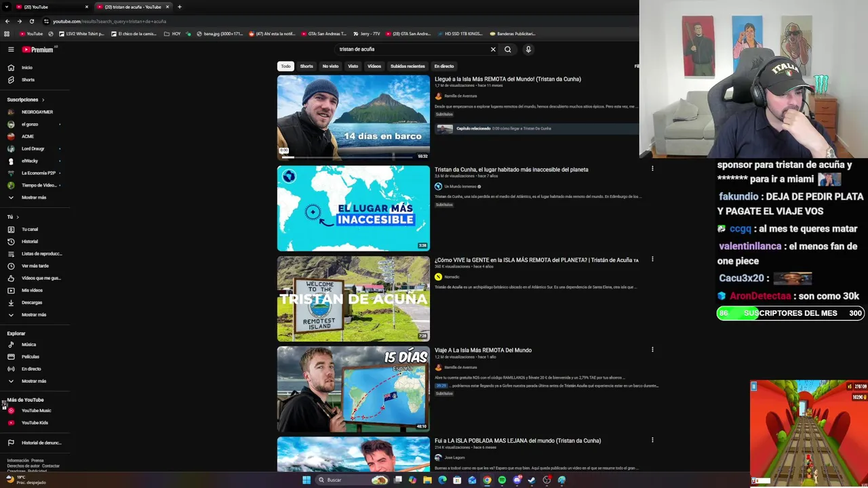Open options menu for 'Fui a LA ISLA POBLADA' video
The width and height of the screenshot is (868, 488).
(x=652, y=440)
